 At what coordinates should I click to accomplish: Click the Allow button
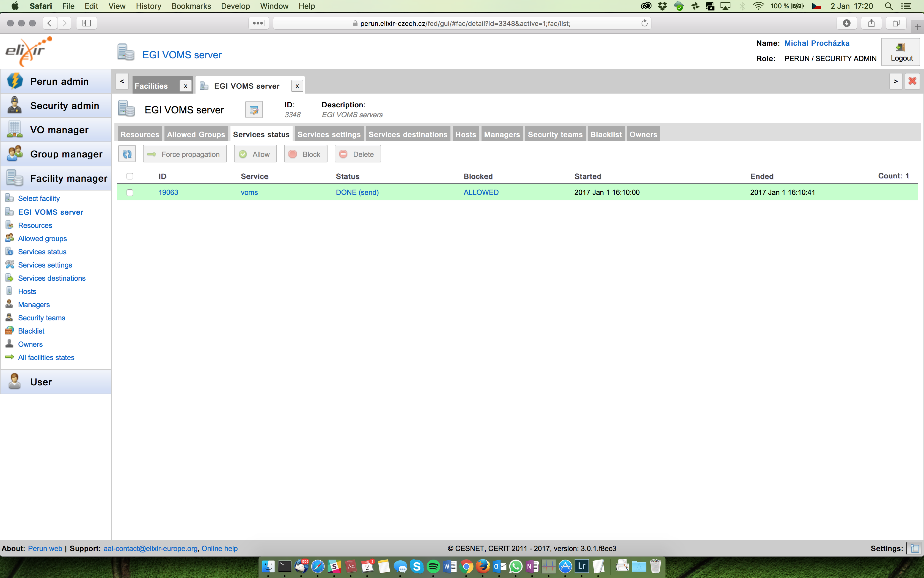click(x=255, y=154)
